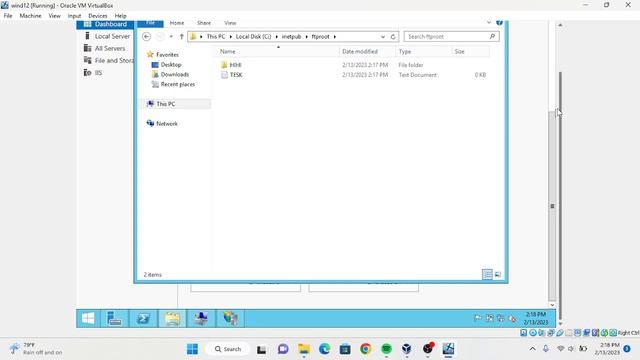Image resolution: width=640 pixels, height=360 pixels.
Task: Open VirtualBox Help menu
Action: [x=120, y=16]
